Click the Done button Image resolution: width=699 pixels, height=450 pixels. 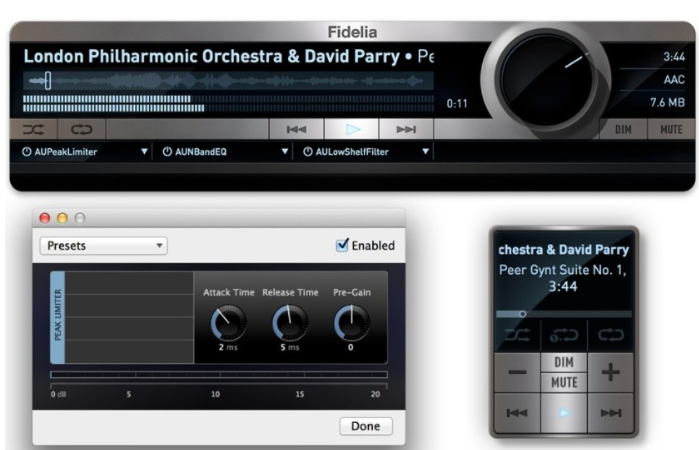(x=366, y=426)
